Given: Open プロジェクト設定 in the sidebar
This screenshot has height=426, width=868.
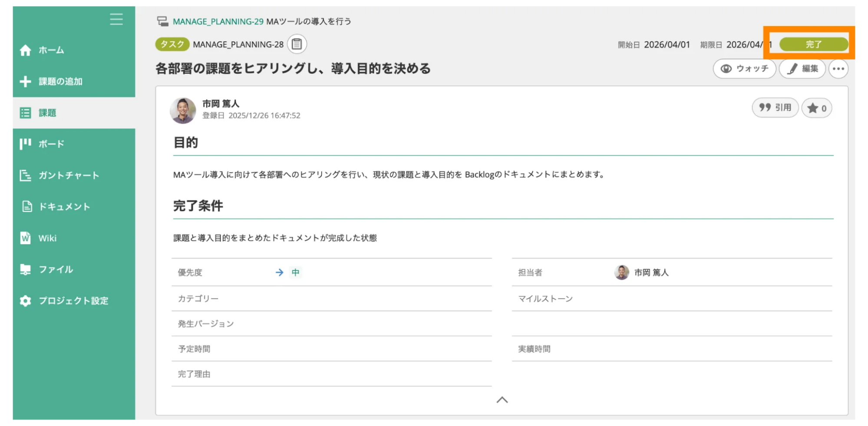Looking at the screenshot, I should 74,301.
